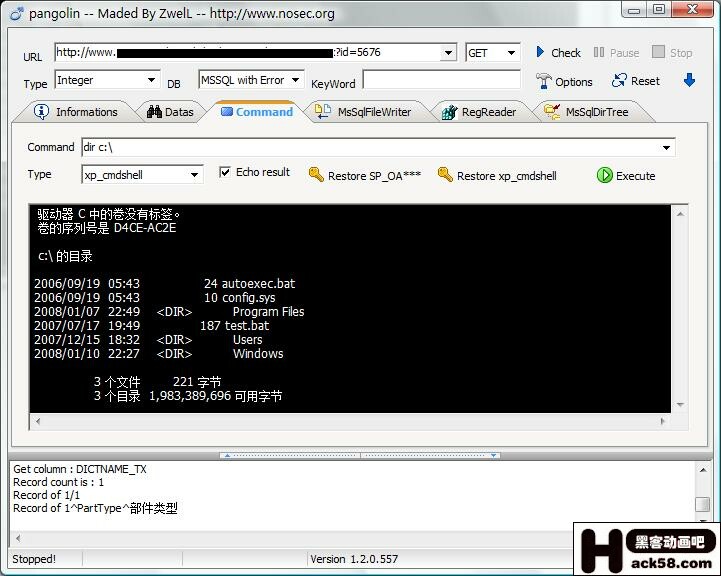Expand the GET method dropdown
The height and width of the screenshot is (576, 721).
pyautogui.click(x=511, y=53)
